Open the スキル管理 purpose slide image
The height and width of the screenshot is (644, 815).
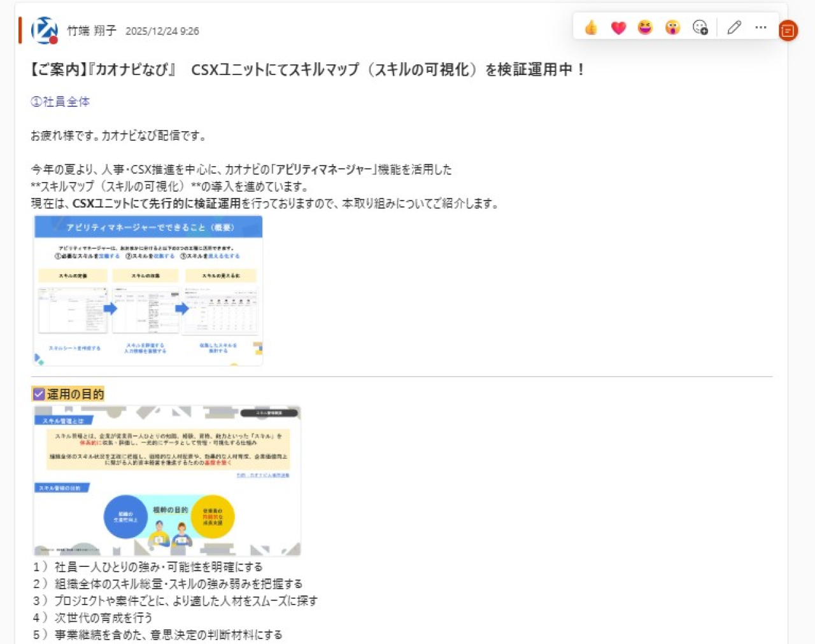[167, 480]
